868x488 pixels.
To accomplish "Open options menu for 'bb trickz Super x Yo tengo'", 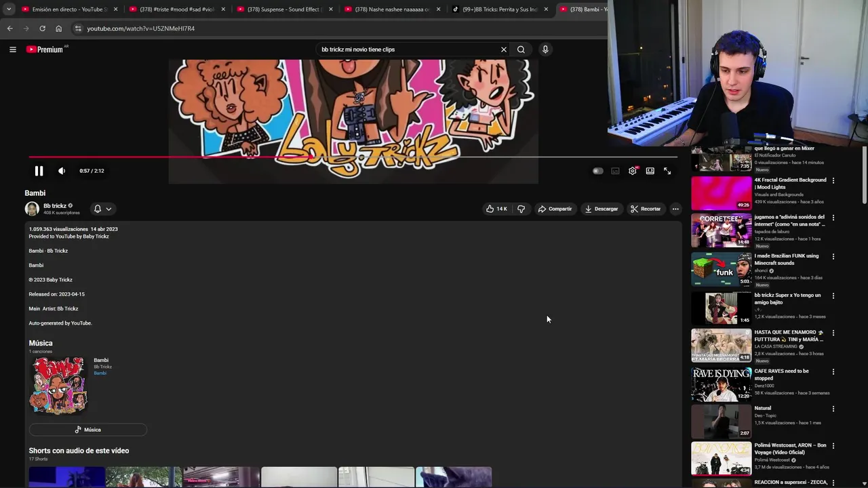I will pyautogui.click(x=833, y=296).
